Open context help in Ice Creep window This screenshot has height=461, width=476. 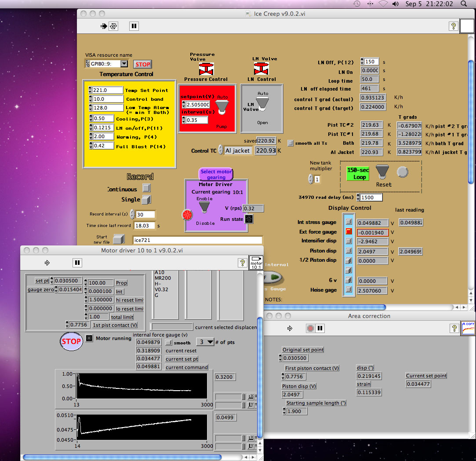[453, 26]
